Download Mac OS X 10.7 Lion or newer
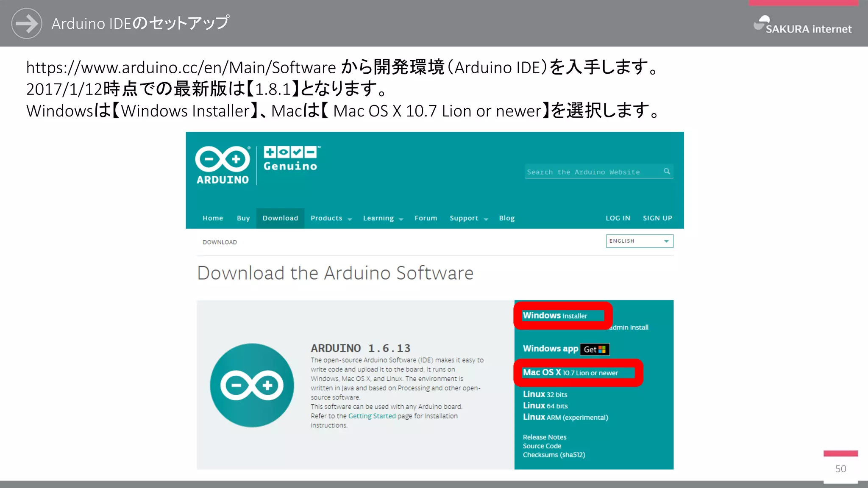Viewport: 868px width, 488px height. click(570, 372)
